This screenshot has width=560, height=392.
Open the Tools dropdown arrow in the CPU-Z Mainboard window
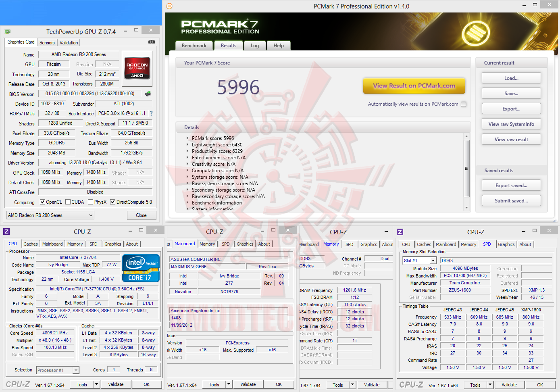click(229, 385)
